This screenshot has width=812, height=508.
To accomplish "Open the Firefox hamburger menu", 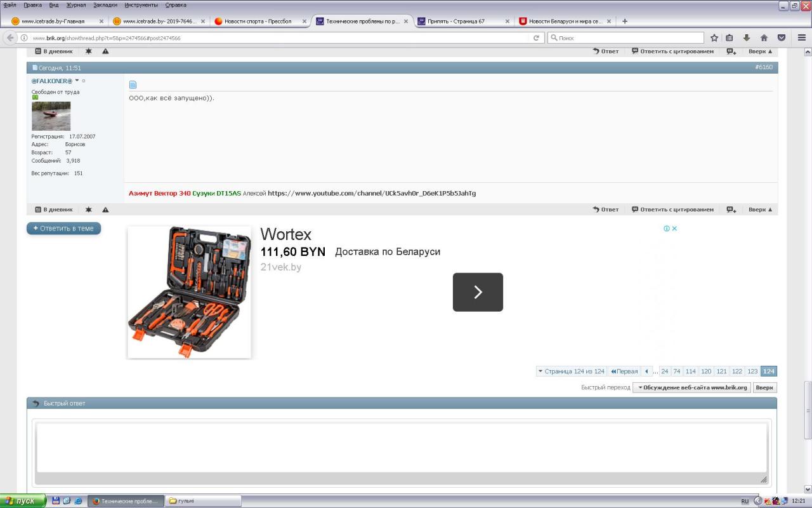I will 801,38.
